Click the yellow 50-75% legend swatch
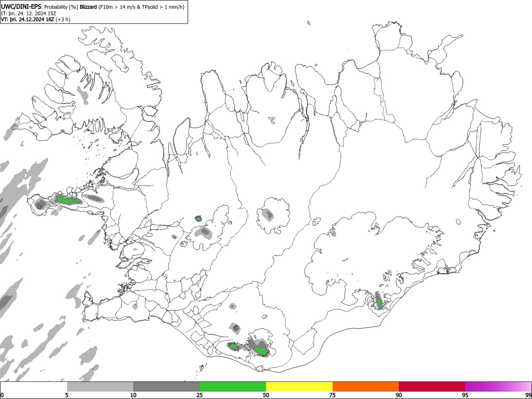Image resolution: width=532 pixels, height=399 pixels. pos(299,387)
